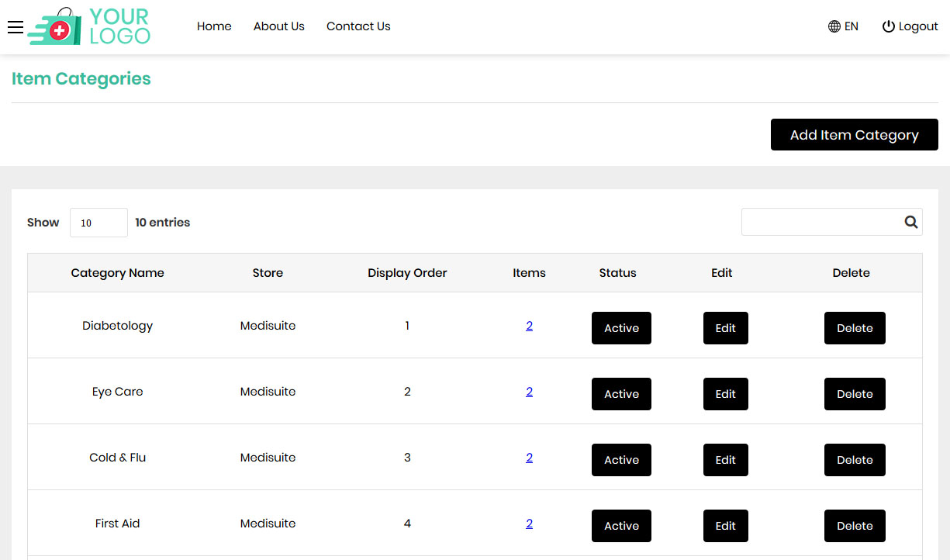
Task: Go to the Home menu item
Action: click(x=214, y=26)
